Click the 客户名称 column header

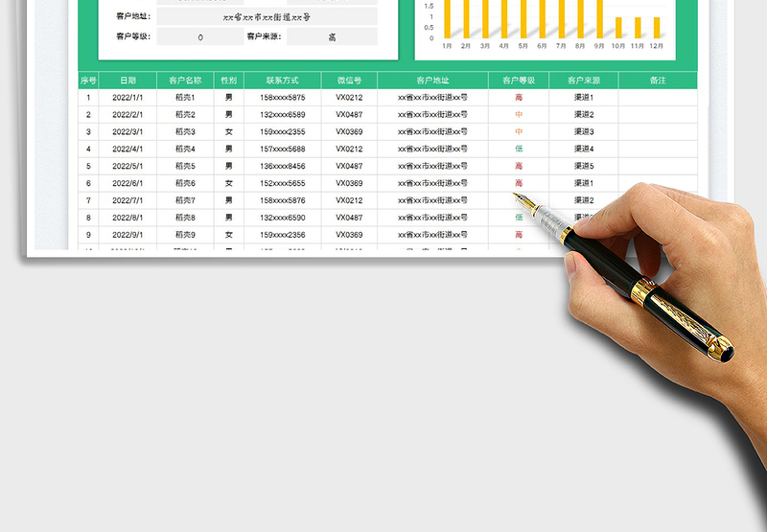click(x=185, y=81)
